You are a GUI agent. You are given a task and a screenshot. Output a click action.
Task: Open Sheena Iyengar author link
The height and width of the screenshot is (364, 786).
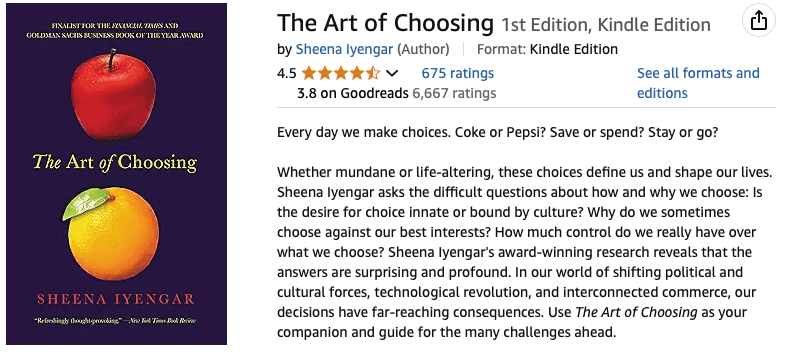pyautogui.click(x=344, y=49)
